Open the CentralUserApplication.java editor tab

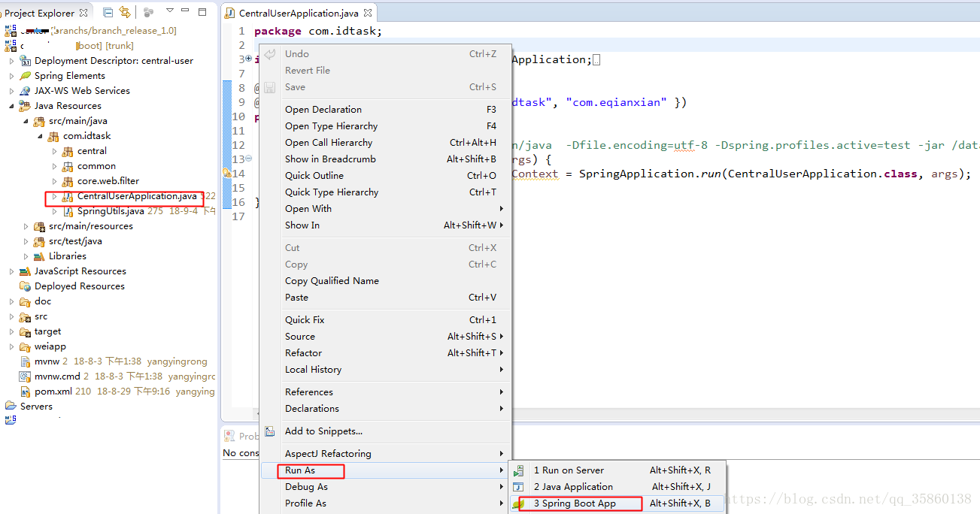click(298, 13)
